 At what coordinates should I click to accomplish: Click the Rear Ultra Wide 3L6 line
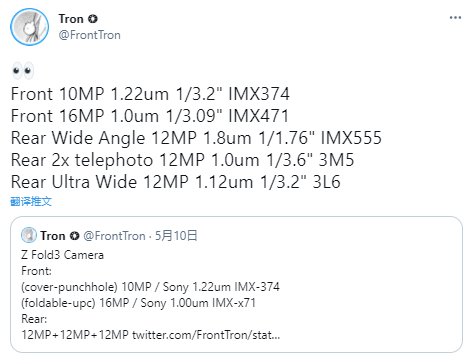tap(176, 182)
